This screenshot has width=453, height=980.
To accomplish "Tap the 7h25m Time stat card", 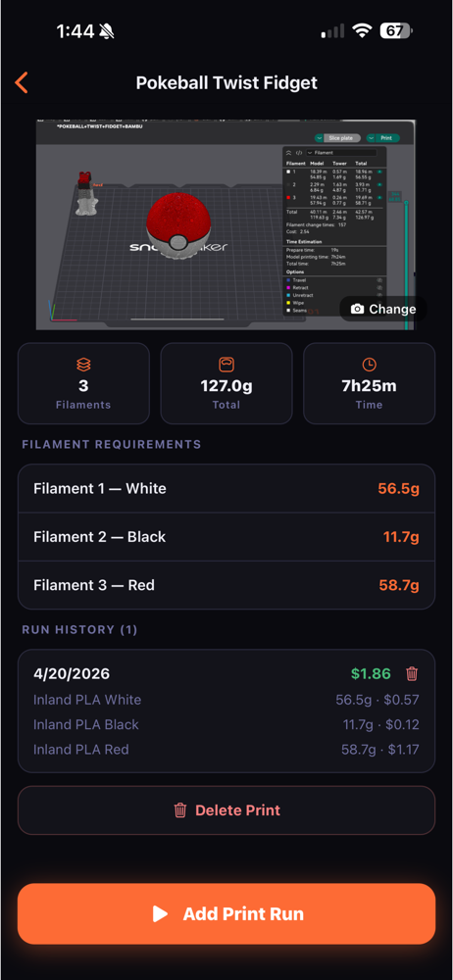I will pyautogui.click(x=369, y=384).
